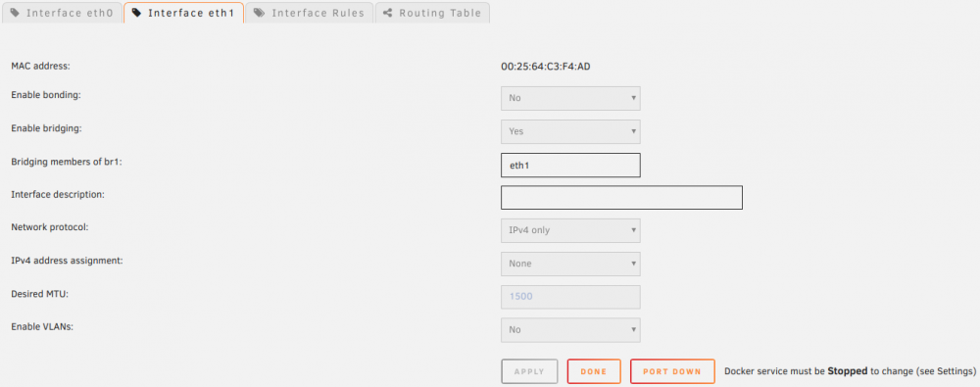This screenshot has height=387, width=980.
Task: Click the Desired MTU field
Action: (x=570, y=296)
